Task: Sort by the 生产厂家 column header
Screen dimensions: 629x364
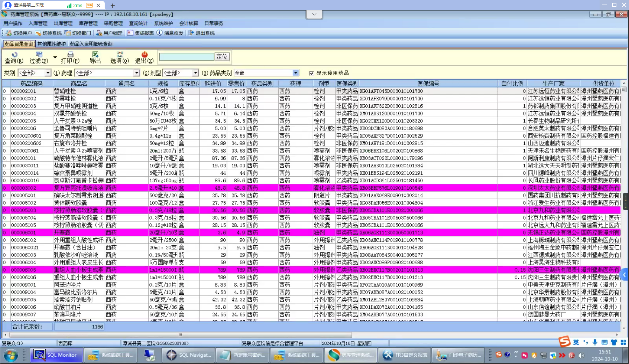Action: (553, 83)
